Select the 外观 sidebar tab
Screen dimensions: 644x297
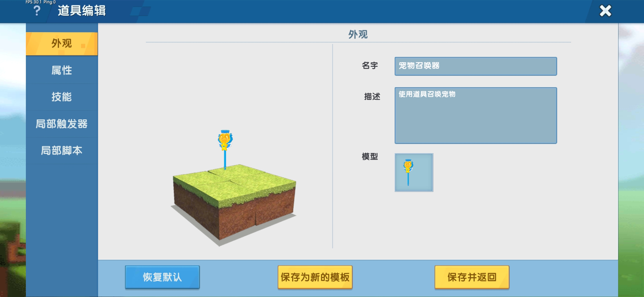click(62, 43)
